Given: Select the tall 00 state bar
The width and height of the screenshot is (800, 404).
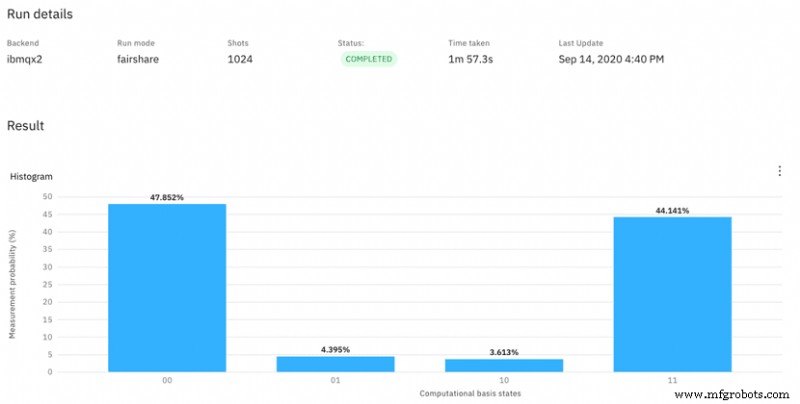Looking at the screenshot, I should pyautogui.click(x=167, y=288).
